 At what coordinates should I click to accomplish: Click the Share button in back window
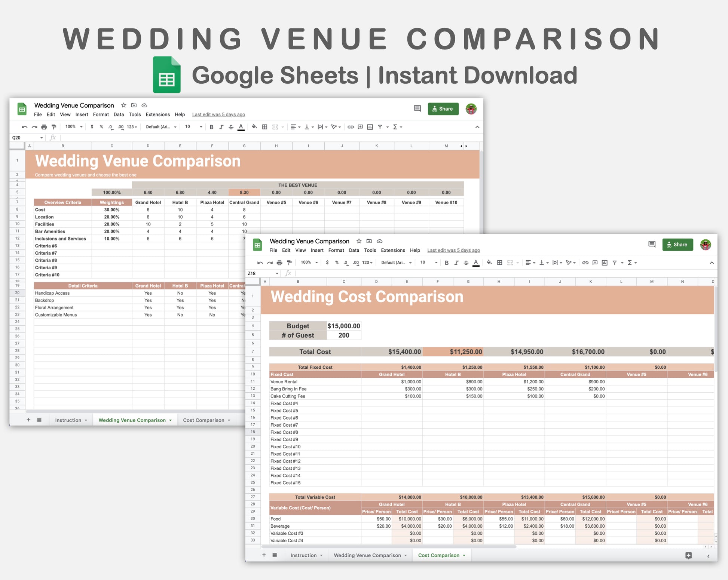click(443, 109)
